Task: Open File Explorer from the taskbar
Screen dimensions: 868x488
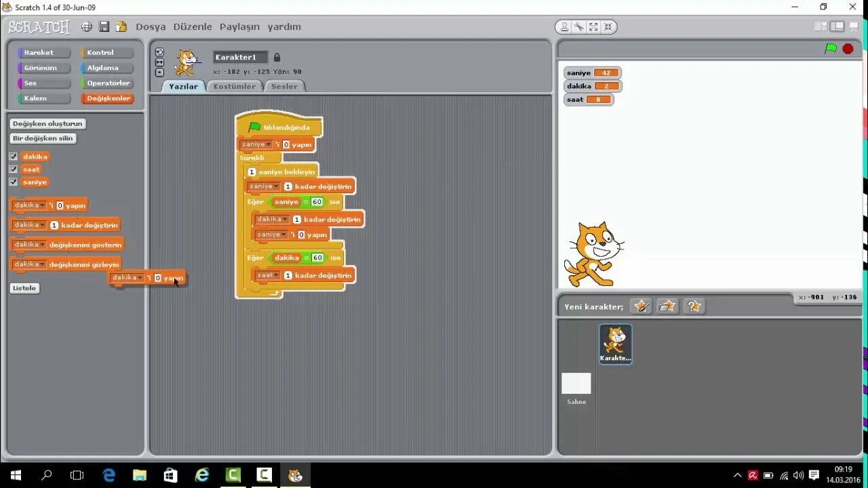Action: pyautogui.click(x=140, y=475)
